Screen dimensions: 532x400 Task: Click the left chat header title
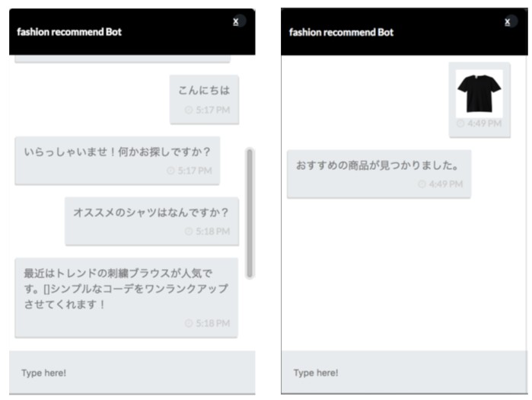coord(69,32)
